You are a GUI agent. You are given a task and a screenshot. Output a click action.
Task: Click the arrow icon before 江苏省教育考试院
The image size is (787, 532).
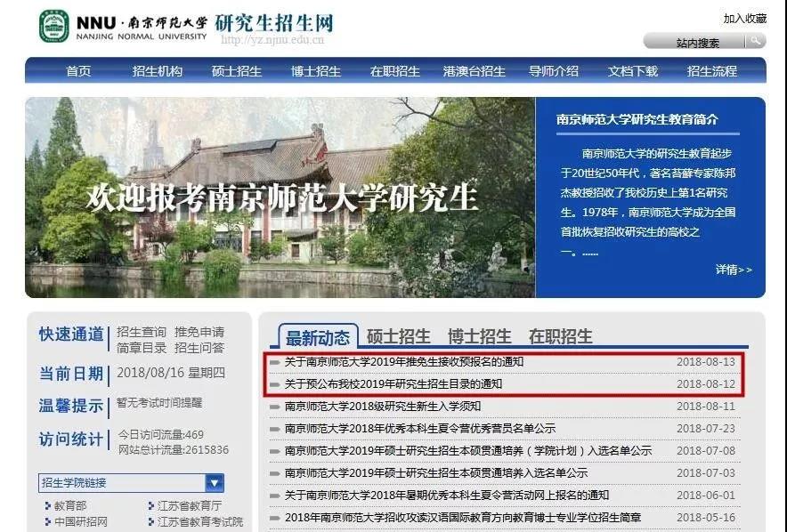(150, 520)
